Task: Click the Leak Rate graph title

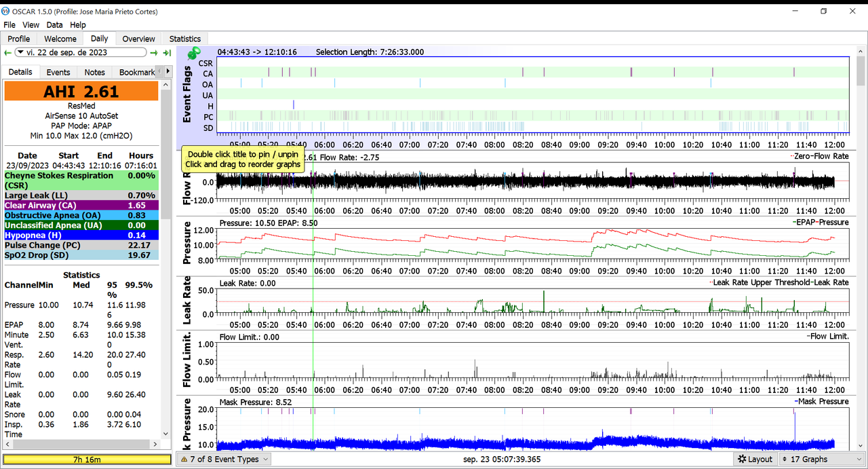Action: [188, 300]
